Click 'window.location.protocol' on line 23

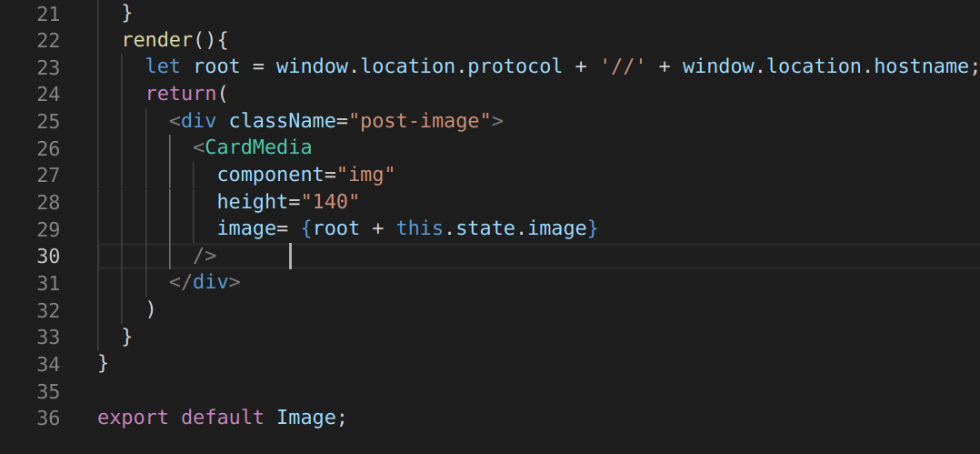pyautogui.click(x=419, y=67)
